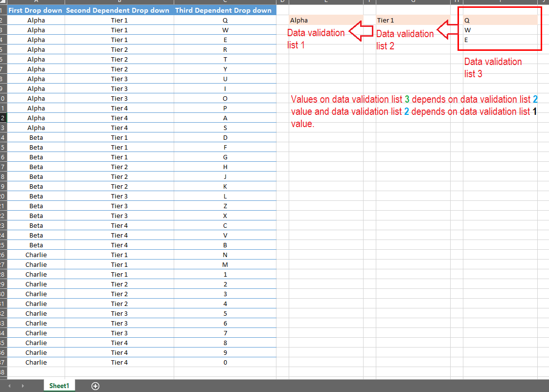The height and width of the screenshot is (392, 549).
Task: Click the cell containing number 0
Action: 225,363
